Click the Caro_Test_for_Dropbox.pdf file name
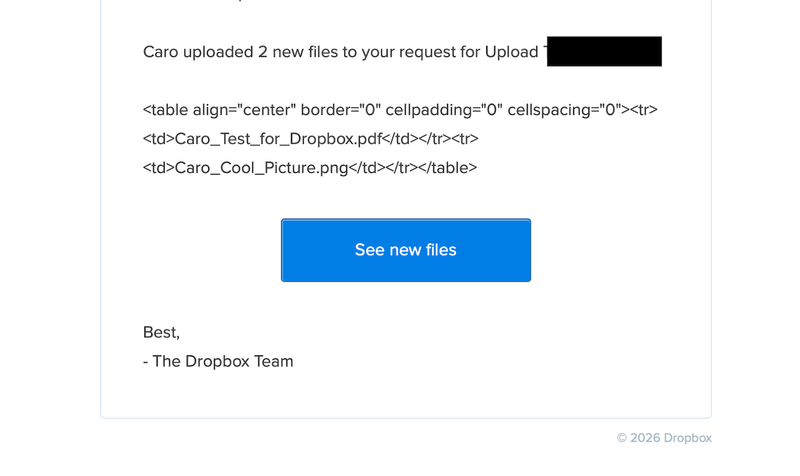Image resolution: width=800 pixels, height=476 pixels. (x=278, y=139)
